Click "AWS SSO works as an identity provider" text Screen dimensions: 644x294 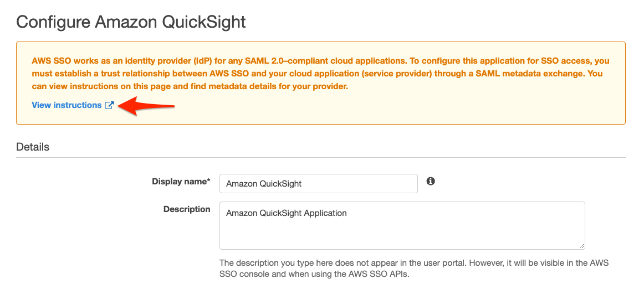[x=105, y=61]
